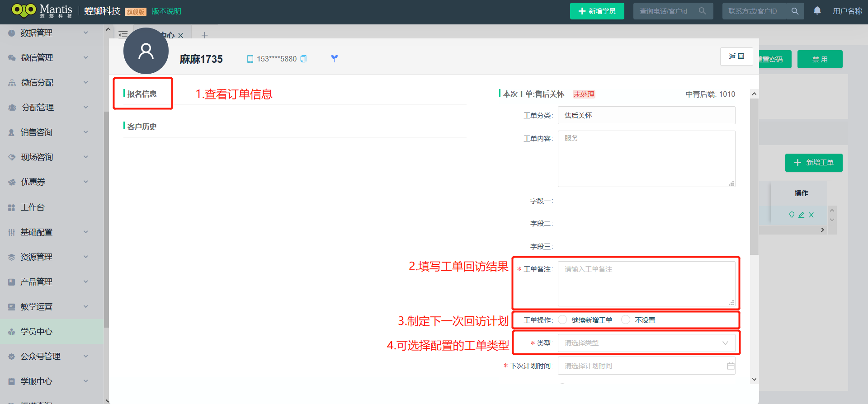Click 工作台 sidebar icon
The height and width of the screenshot is (404, 868).
pos(12,207)
